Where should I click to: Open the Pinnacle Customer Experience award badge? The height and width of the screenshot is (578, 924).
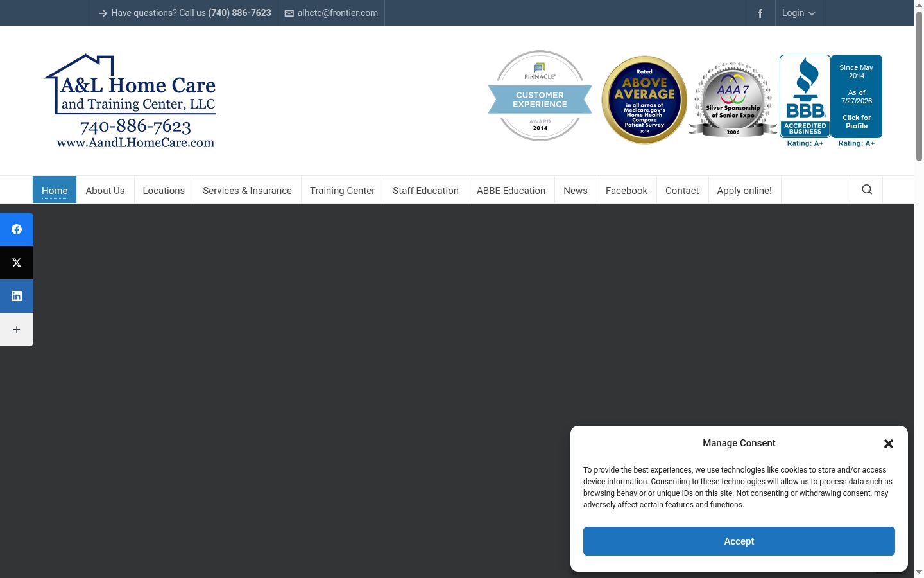point(540,96)
